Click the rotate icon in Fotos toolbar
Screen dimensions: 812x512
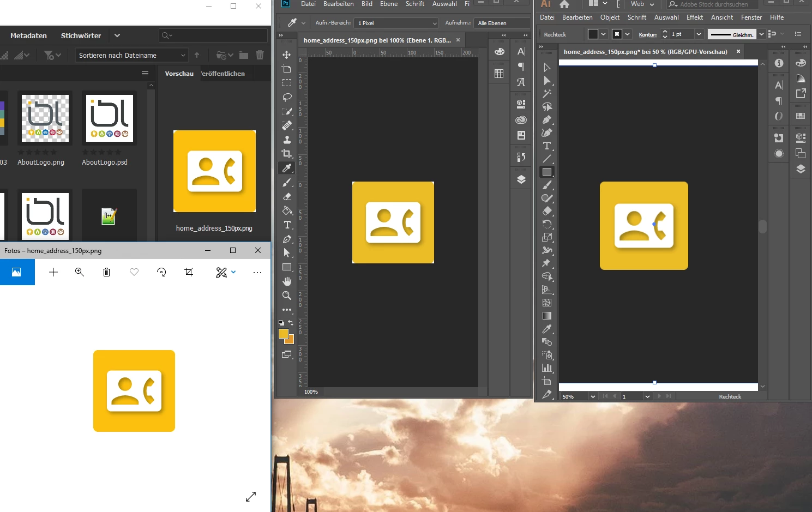pyautogui.click(x=161, y=272)
